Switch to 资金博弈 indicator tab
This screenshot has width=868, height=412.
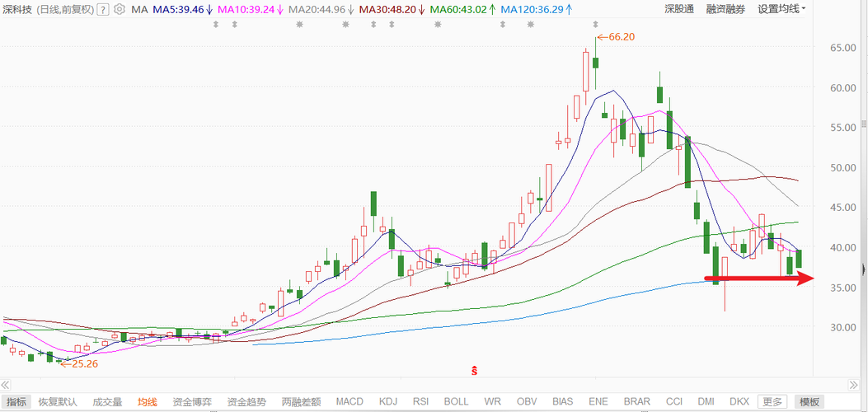click(x=192, y=402)
